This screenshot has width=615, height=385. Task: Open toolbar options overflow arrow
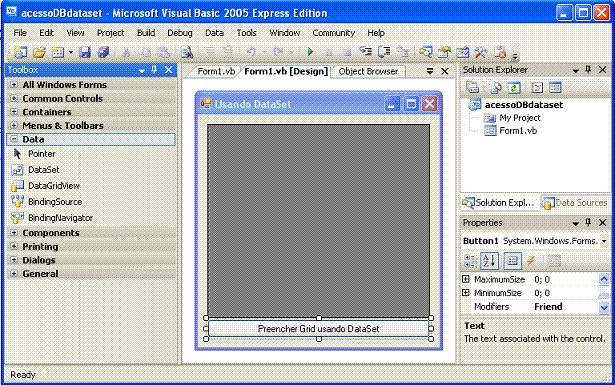pyautogui.click(x=515, y=56)
